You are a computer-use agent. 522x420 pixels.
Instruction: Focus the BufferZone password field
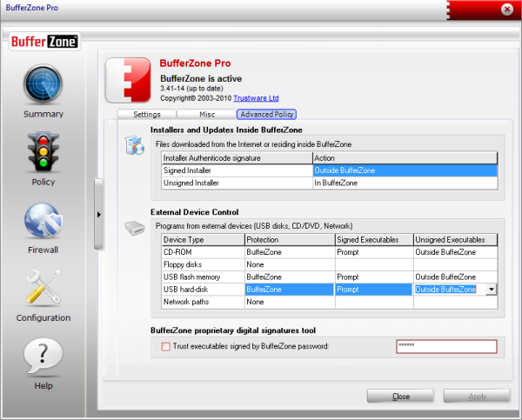[x=446, y=346]
